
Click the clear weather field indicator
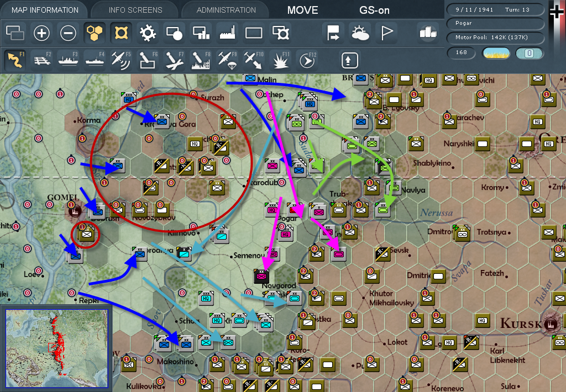click(496, 54)
